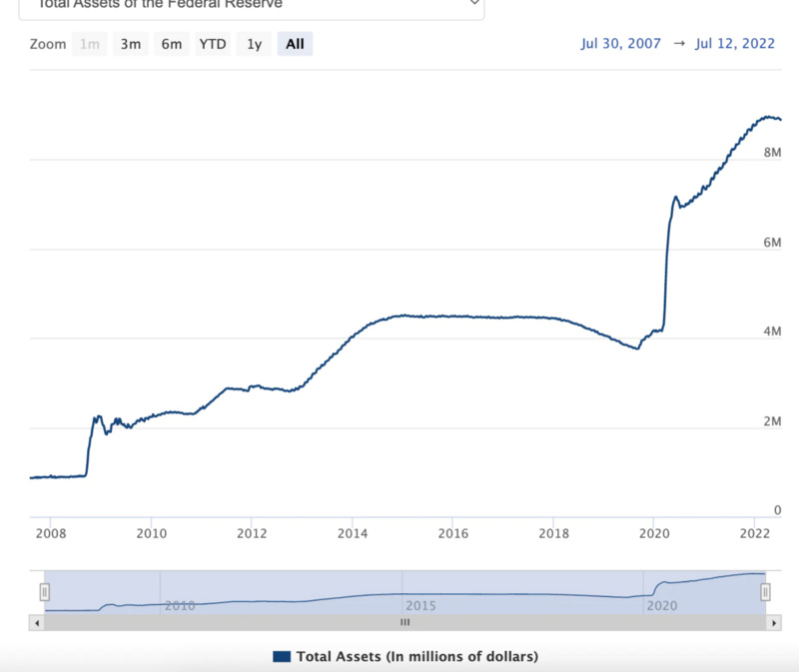The image size is (799, 672).
Task: Click the blue Total Assets legend swatch
Action: [281, 656]
